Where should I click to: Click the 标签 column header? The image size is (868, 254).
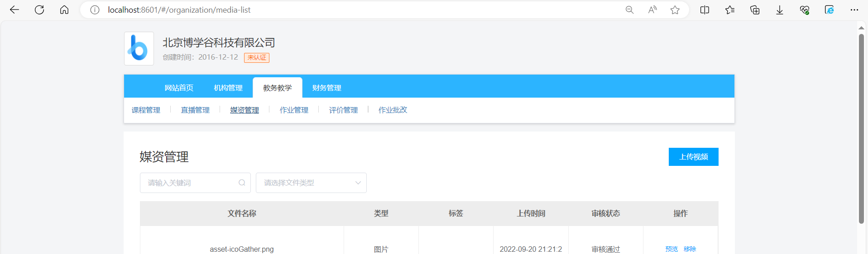[456, 213]
